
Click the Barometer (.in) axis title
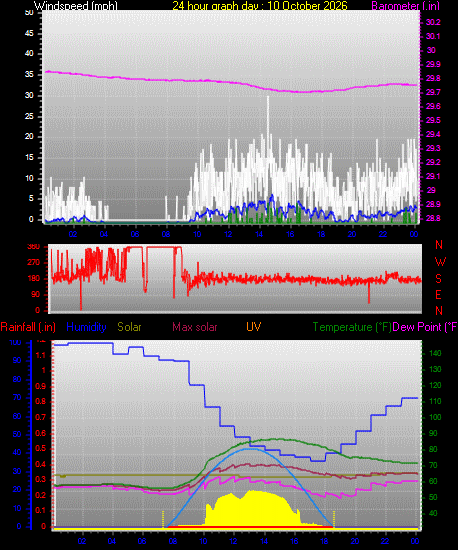[405, 6]
